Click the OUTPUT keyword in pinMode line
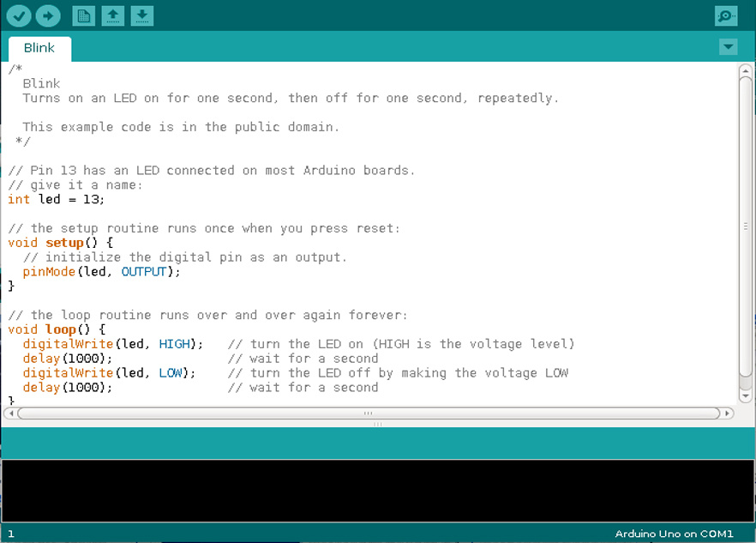The width and height of the screenshot is (756, 543). [x=143, y=271]
